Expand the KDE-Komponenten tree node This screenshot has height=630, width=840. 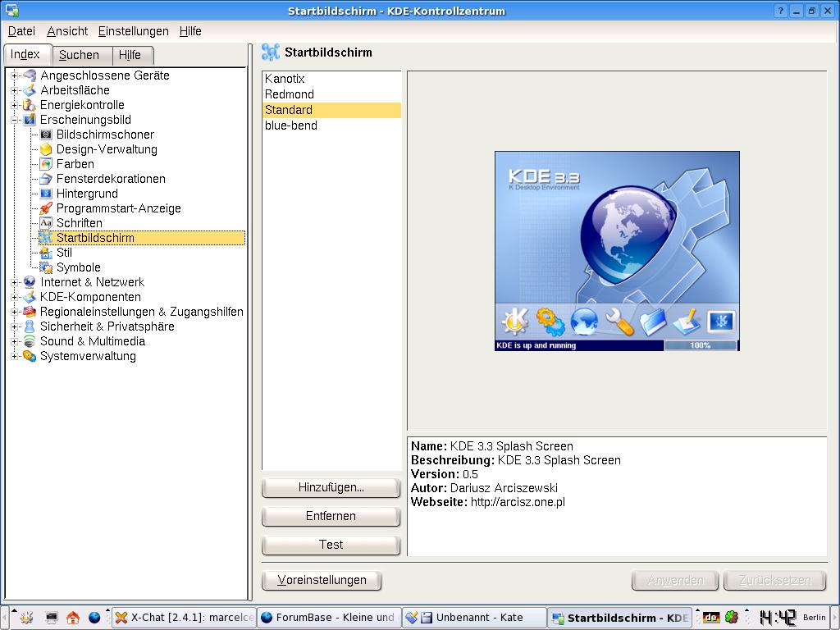click(15, 297)
